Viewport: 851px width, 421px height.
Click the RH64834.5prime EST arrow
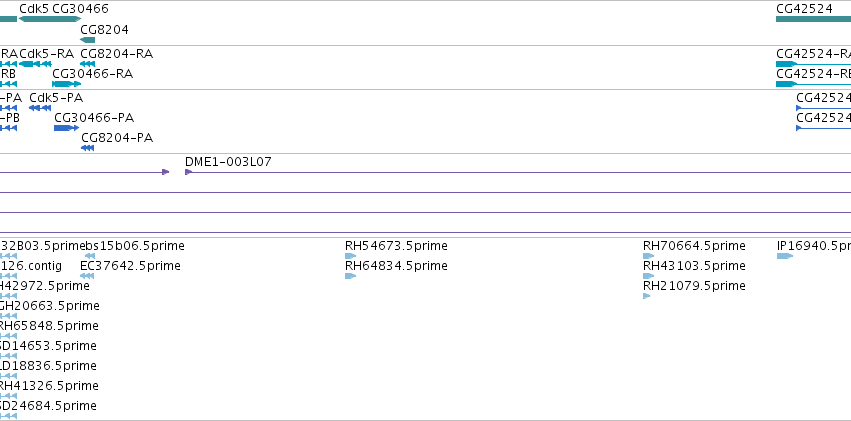[x=351, y=276]
